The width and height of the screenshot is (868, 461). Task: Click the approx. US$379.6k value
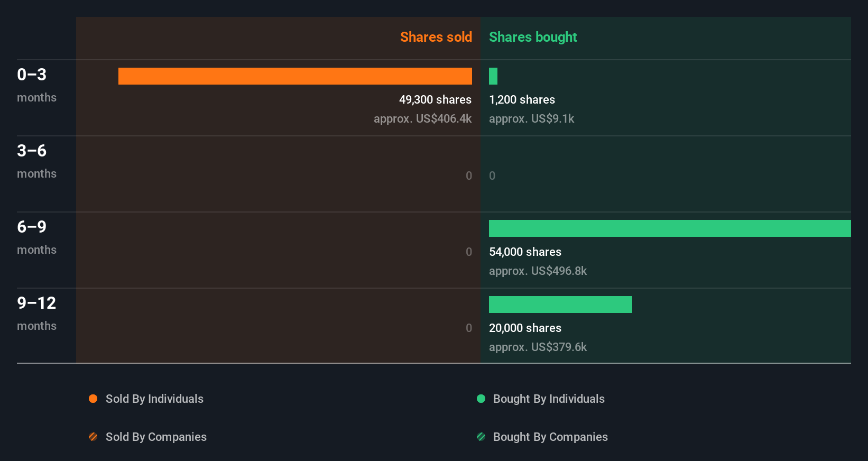pos(538,347)
